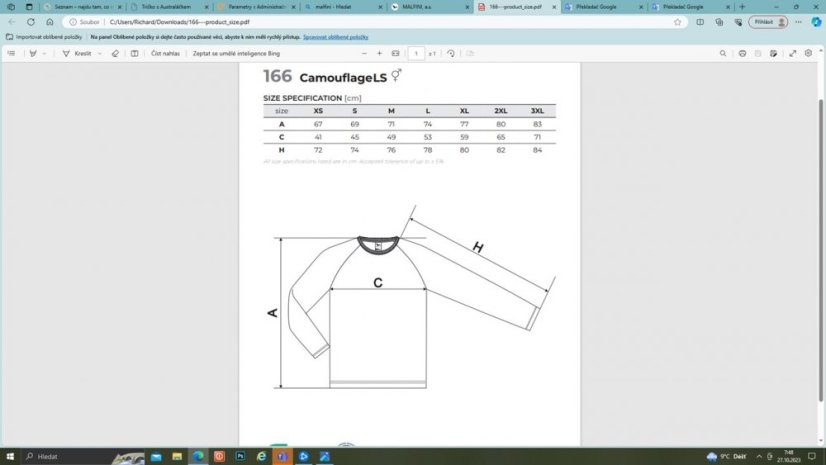Viewport: 826px width, 465px height.
Task: Switch to the Seznam browser tab
Action: coord(82,7)
